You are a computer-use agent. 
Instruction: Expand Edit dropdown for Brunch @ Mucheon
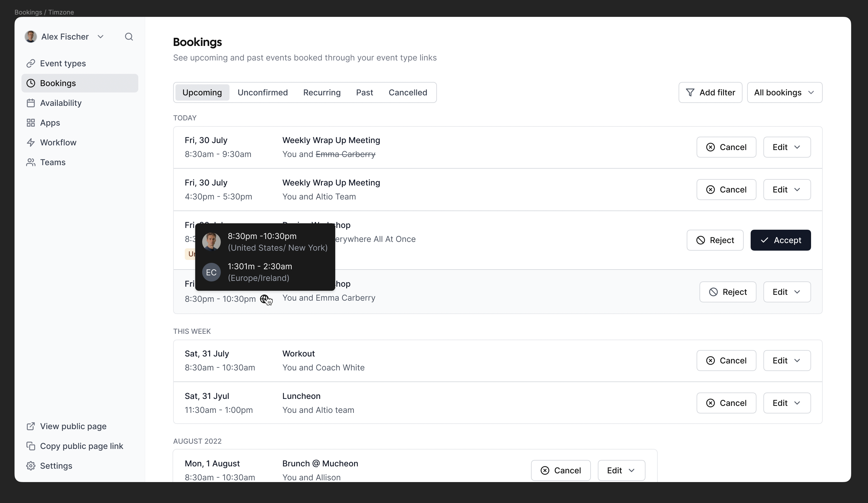coord(621,470)
